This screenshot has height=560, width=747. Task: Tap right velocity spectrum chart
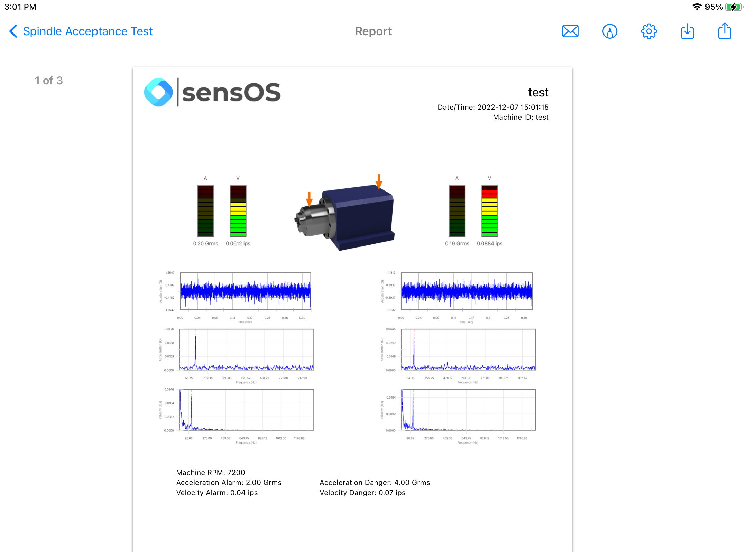[468, 410]
